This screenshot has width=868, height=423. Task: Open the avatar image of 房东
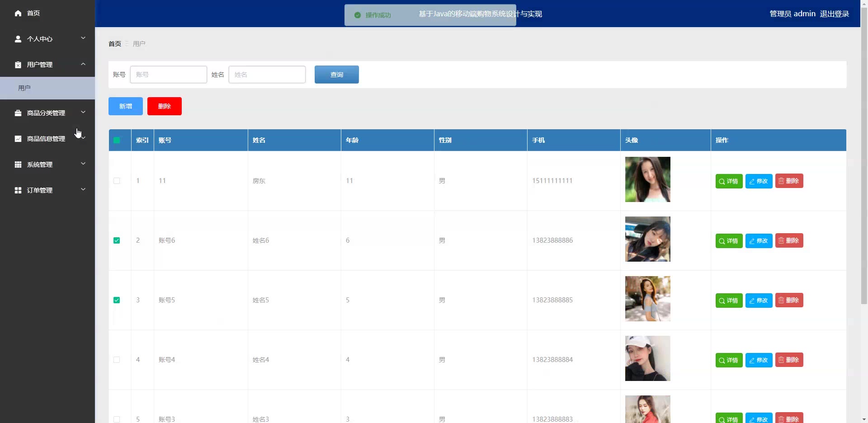648,179
